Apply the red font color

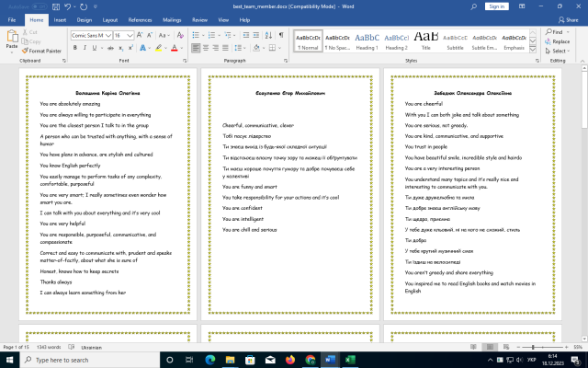click(175, 48)
